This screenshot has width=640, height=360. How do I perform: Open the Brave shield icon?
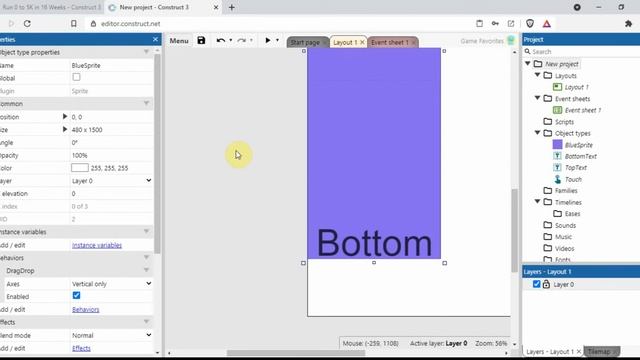coord(530,24)
